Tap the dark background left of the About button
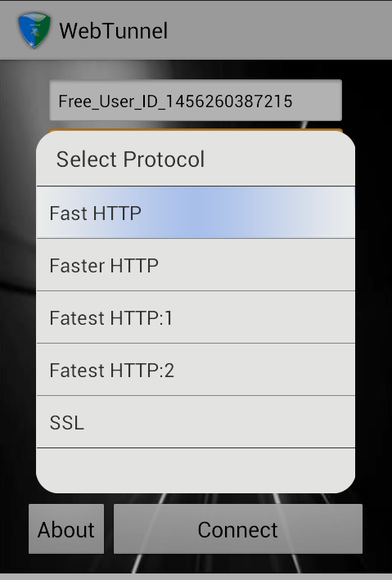Image resolution: width=392 pixels, height=580 pixels. [x=14, y=529]
